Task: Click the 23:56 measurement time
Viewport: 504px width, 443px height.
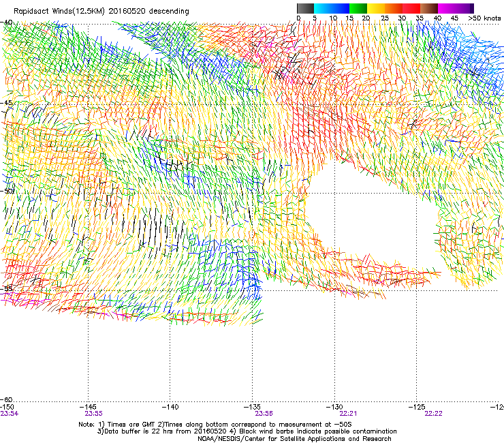Action: [x=264, y=414]
